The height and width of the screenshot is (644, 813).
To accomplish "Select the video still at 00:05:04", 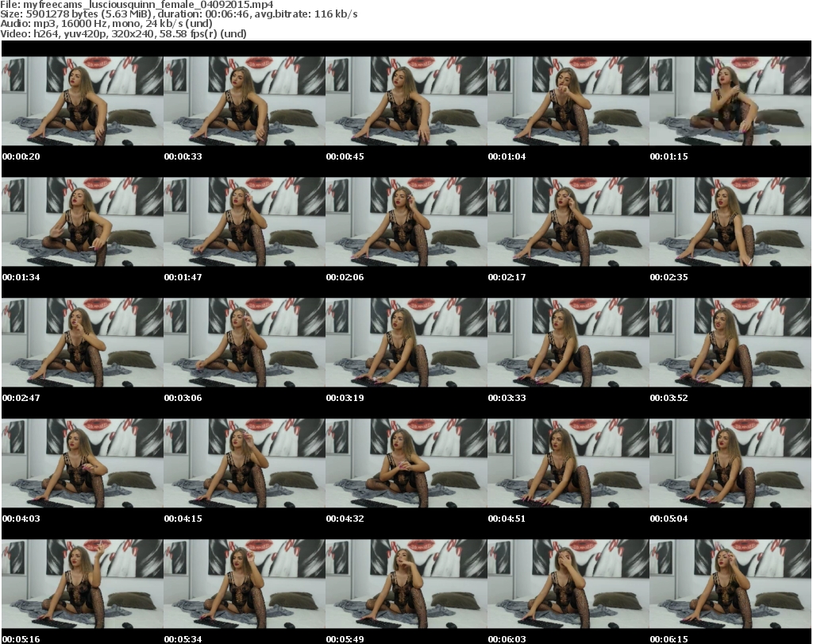I will pos(730,464).
